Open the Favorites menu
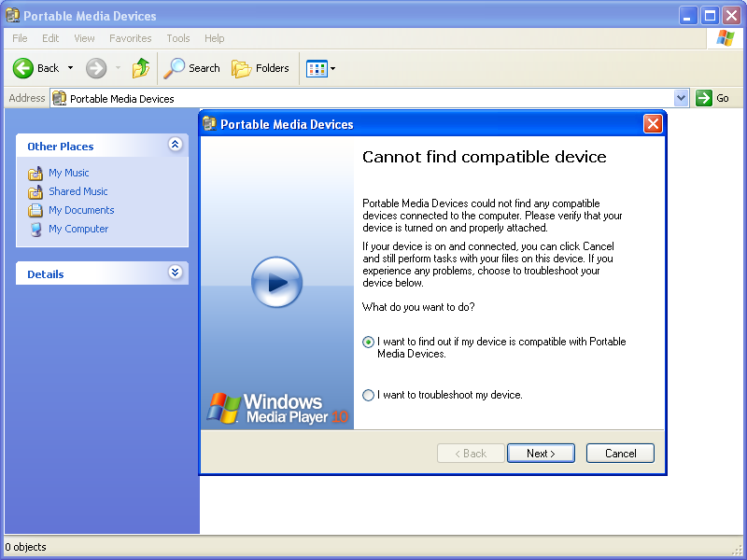 (x=130, y=38)
